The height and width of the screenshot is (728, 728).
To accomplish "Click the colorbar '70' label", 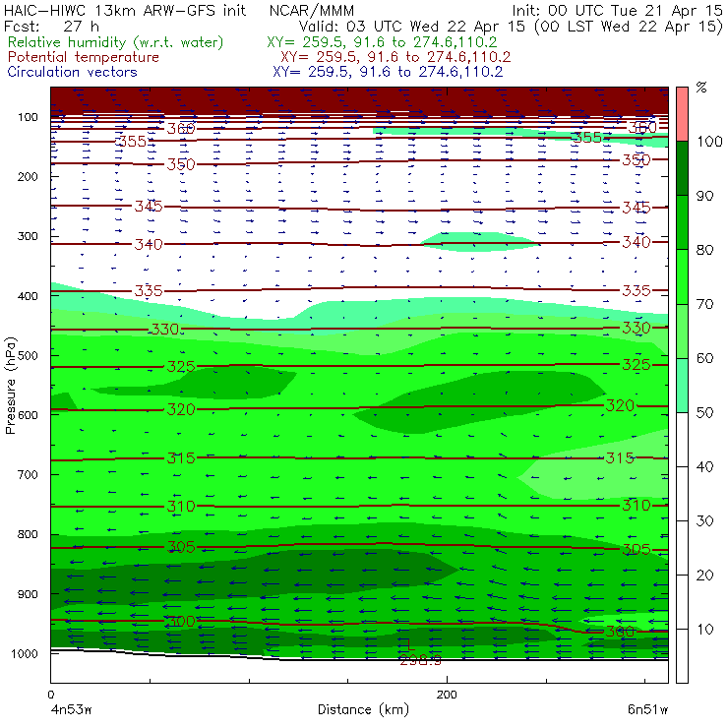I will coord(704,304).
